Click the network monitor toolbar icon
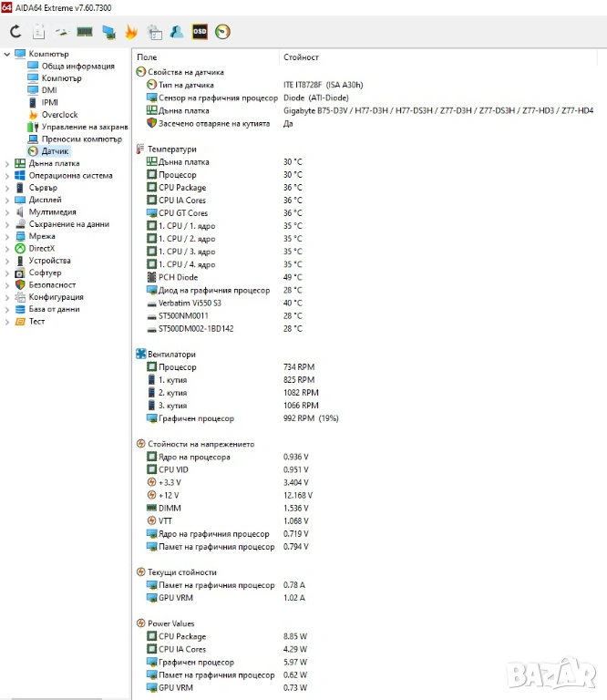Screen dimensions: 607x700 [x=108, y=32]
